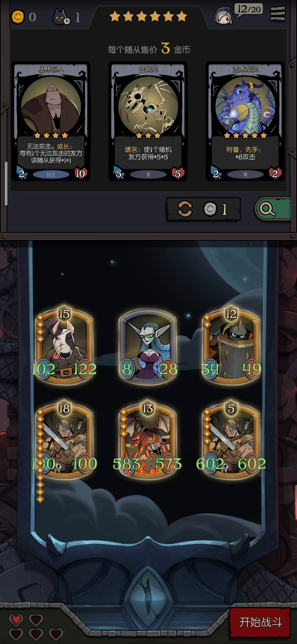Screen dimensions: 297x644
Task: Select the shield knight minion with 34/49
Action: point(231,345)
